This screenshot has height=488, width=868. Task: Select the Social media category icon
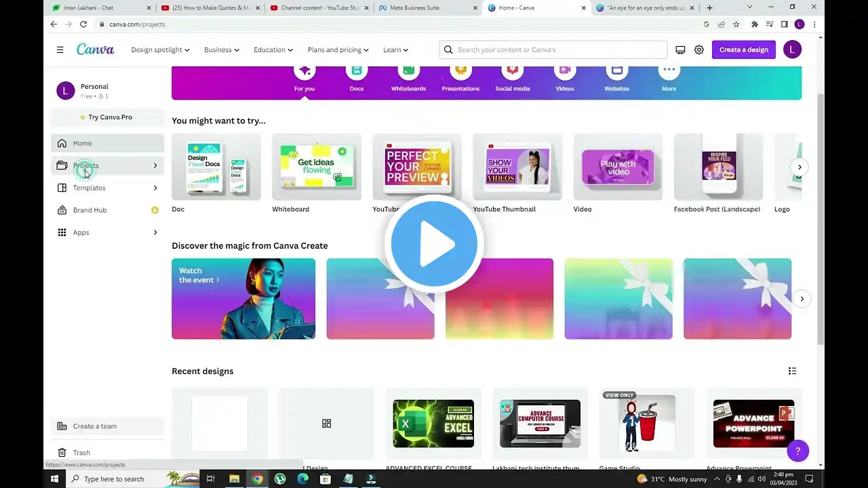(x=513, y=70)
